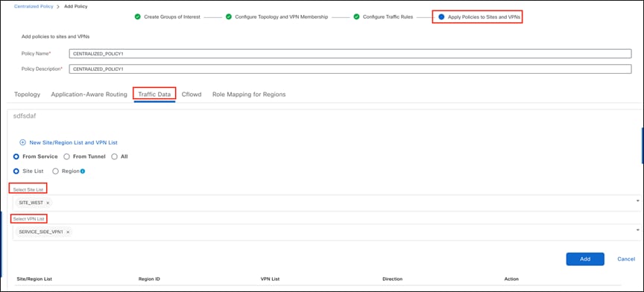
Task: Open the Centralized Policy breadcrumb link
Action: point(34,7)
